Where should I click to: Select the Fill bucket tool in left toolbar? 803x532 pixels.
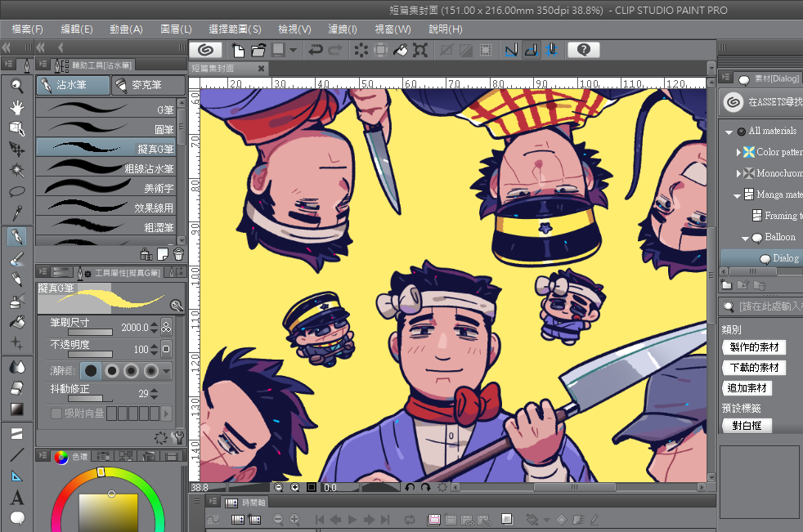(17, 322)
